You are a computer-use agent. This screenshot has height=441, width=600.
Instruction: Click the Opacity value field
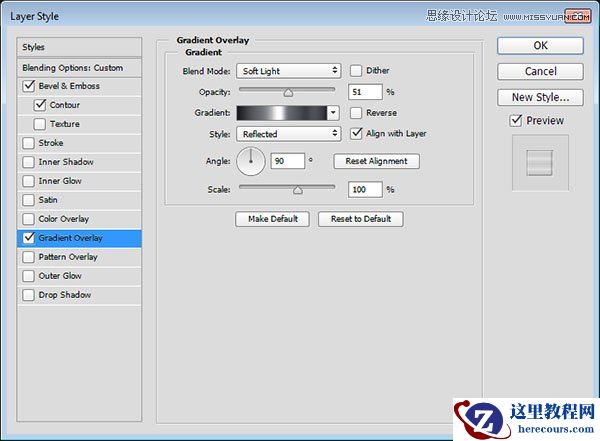[365, 92]
